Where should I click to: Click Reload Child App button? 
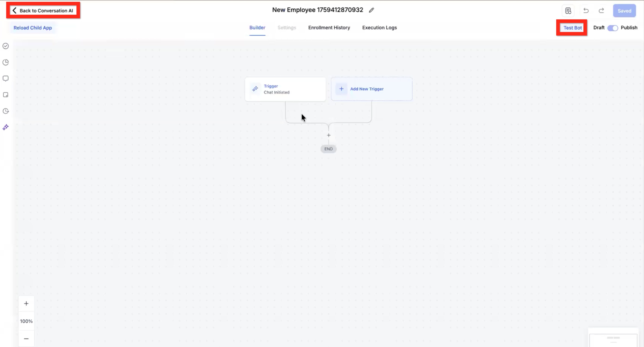coord(33,28)
